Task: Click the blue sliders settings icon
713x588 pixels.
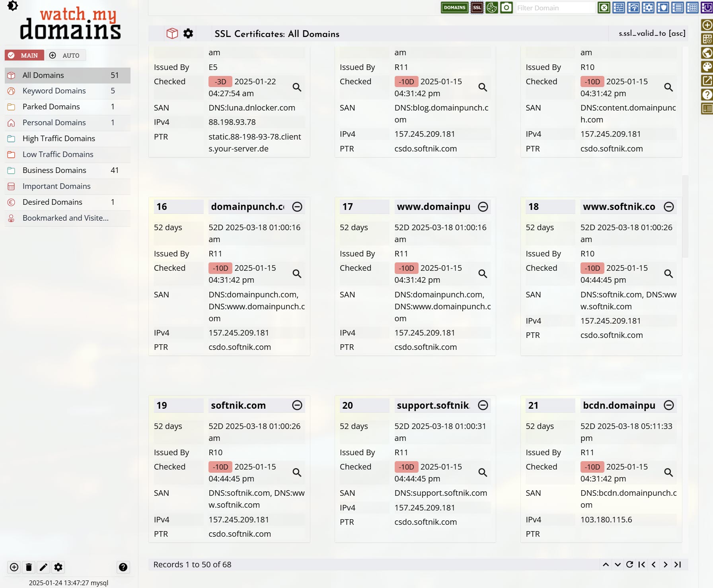Action: tap(619, 8)
